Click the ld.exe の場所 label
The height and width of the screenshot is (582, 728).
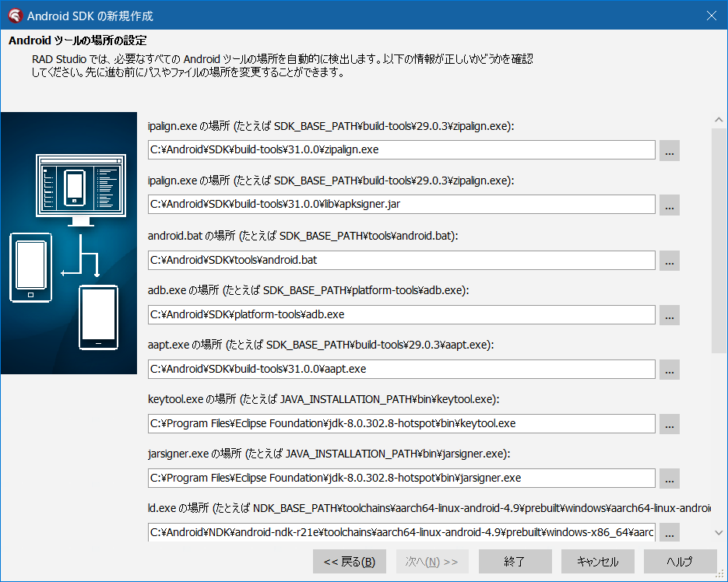pyautogui.click(x=429, y=508)
